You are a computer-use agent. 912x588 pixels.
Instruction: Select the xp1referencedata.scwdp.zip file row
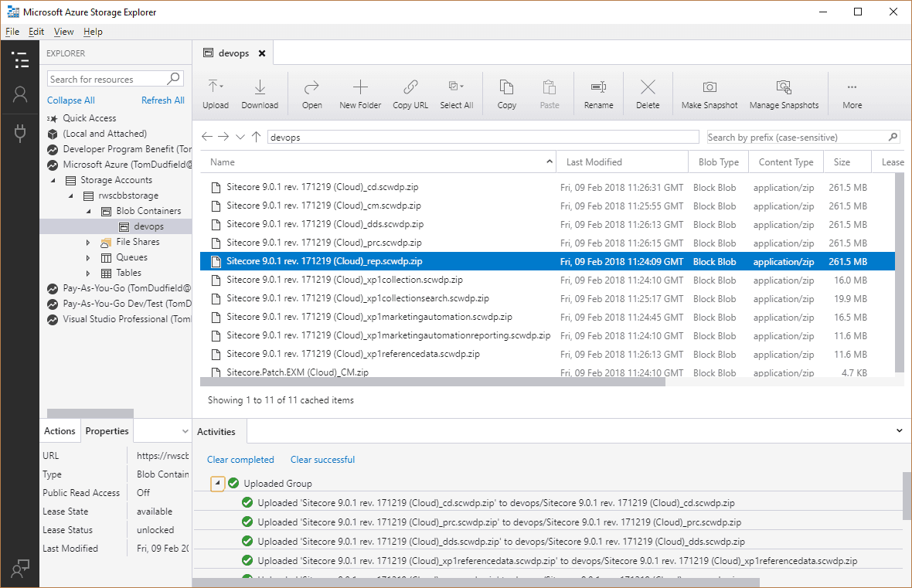[x=546, y=354]
